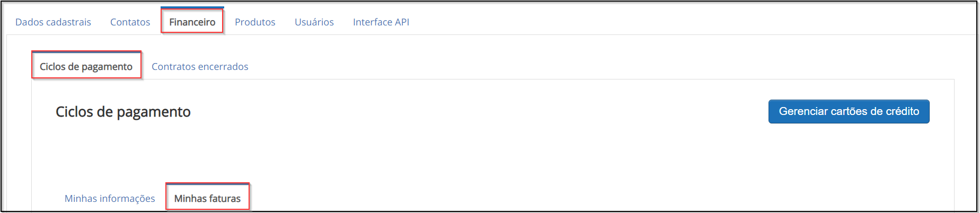Open the users section labeled Usuários

click(314, 22)
